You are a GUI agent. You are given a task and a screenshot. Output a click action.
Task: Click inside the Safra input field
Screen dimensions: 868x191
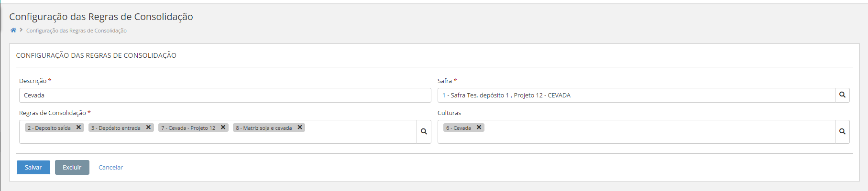tap(636, 95)
